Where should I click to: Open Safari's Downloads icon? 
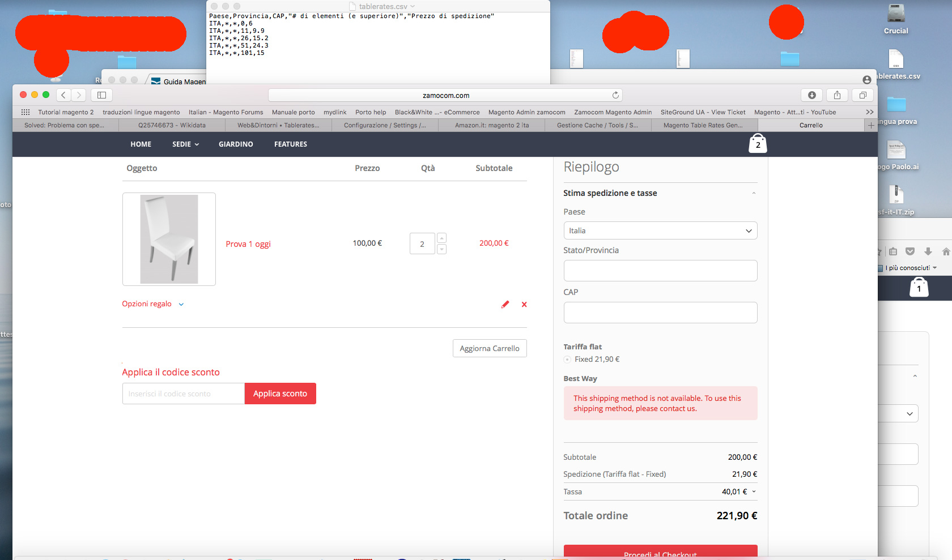[811, 95]
